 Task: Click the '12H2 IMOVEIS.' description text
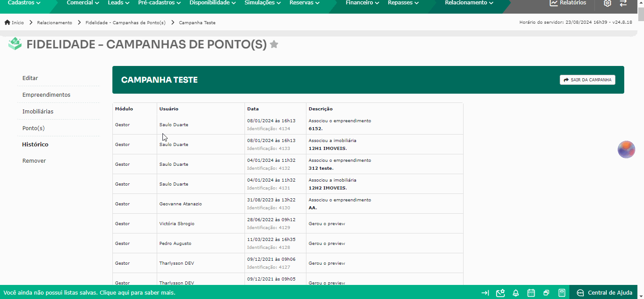tap(327, 188)
